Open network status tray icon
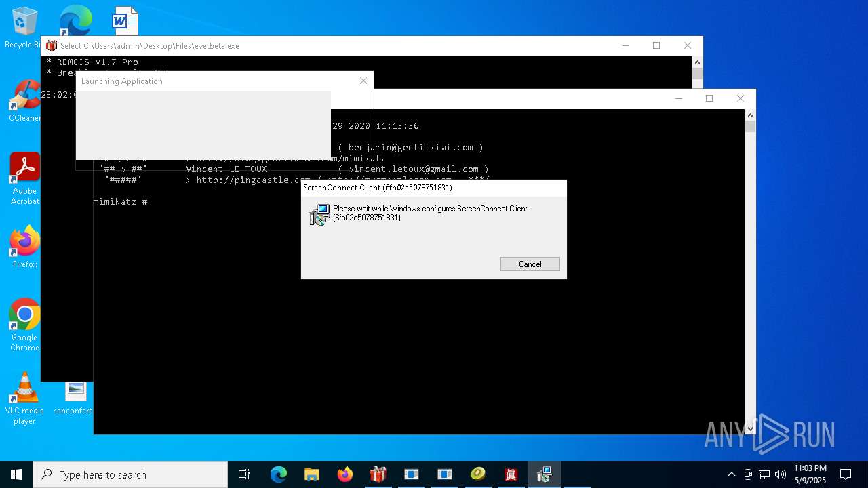The width and height of the screenshot is (868, 488). click(x=764, y=474)
